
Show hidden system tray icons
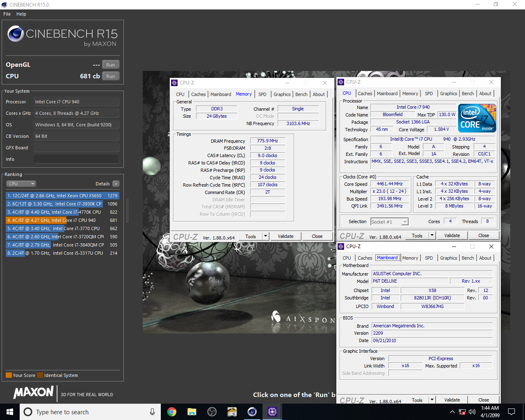point(452,412)
